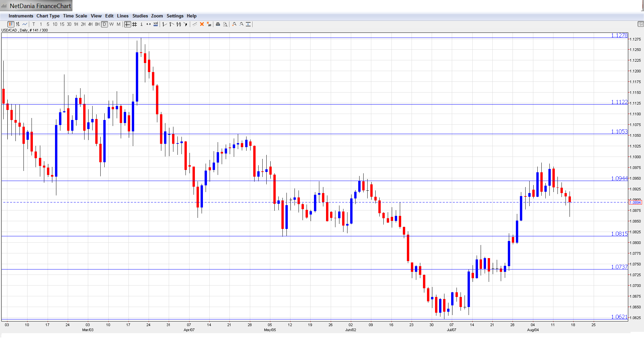Toggle the chart grid display
Viewport: 644px width, 362px height.
135,24
